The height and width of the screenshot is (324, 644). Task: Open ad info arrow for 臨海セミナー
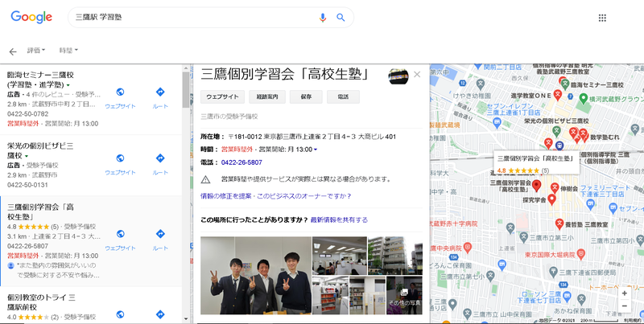pos(68,85)
